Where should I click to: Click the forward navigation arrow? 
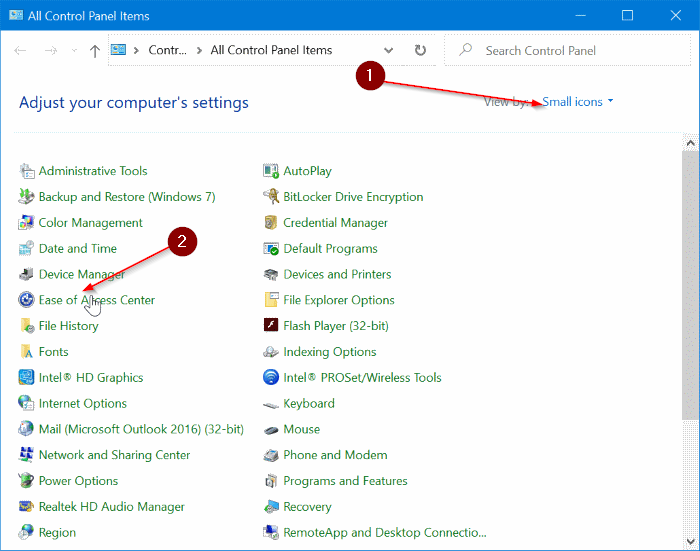(x=51, y=50)
